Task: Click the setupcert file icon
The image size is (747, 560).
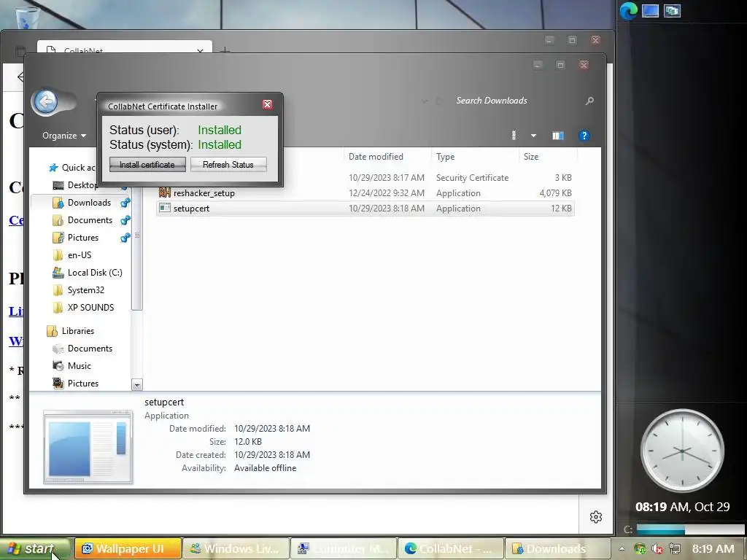Action: (165, 208)
